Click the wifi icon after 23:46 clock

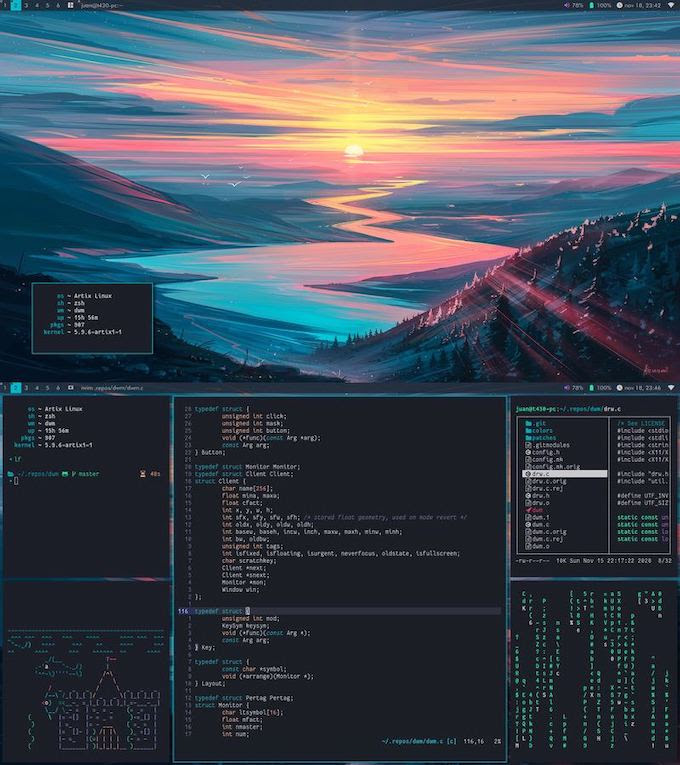coord(671,388)
